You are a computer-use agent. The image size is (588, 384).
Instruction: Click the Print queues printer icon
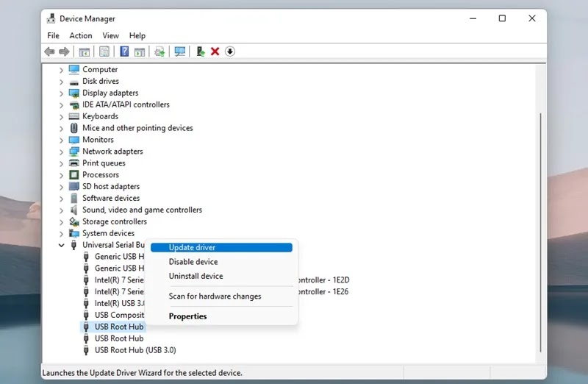[74, 163]
